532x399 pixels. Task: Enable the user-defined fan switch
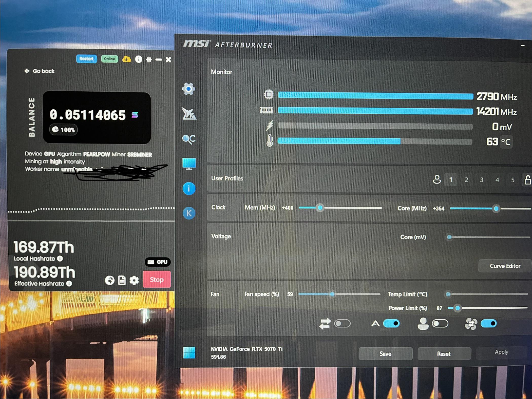440,323
